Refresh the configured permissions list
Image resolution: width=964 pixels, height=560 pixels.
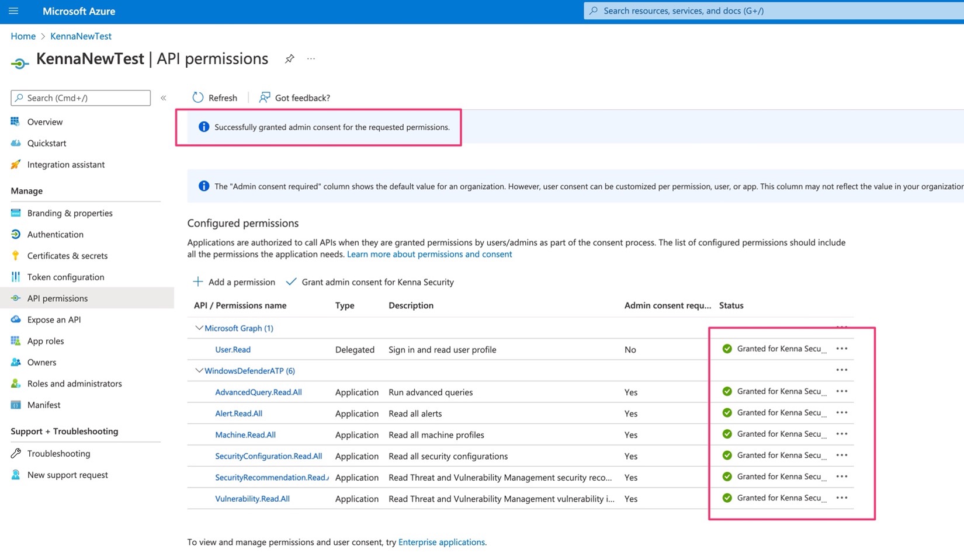(214, 98)
